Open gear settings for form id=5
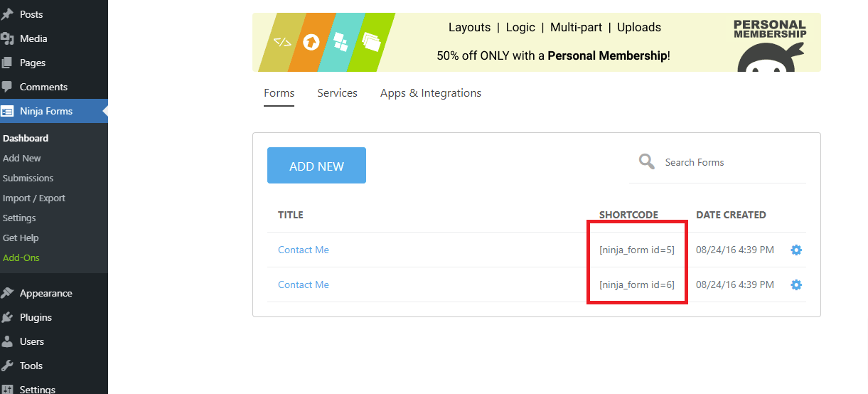The width and height of the screenshot is (868, 394). click(796, 250)
